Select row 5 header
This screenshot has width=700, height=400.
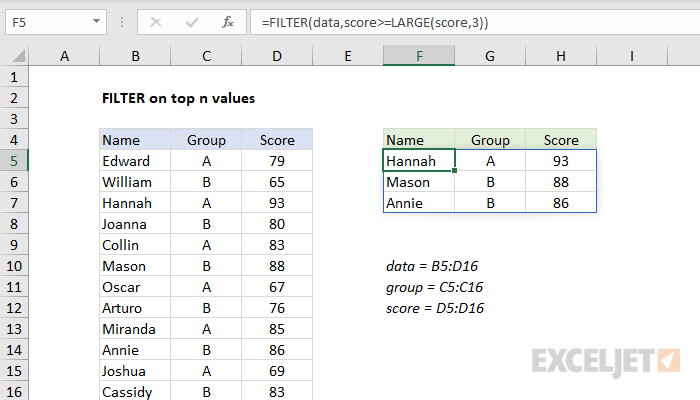click(x=14, y=161)
